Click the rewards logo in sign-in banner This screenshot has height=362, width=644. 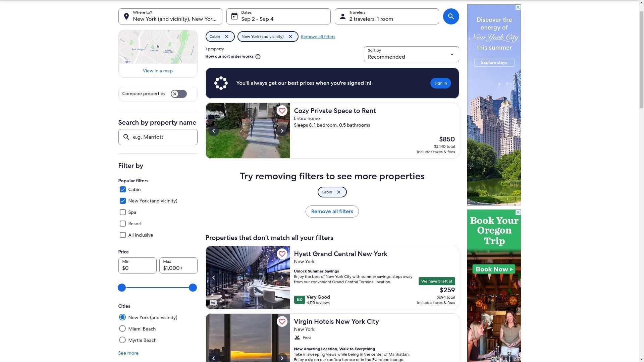tap(221, 83)
